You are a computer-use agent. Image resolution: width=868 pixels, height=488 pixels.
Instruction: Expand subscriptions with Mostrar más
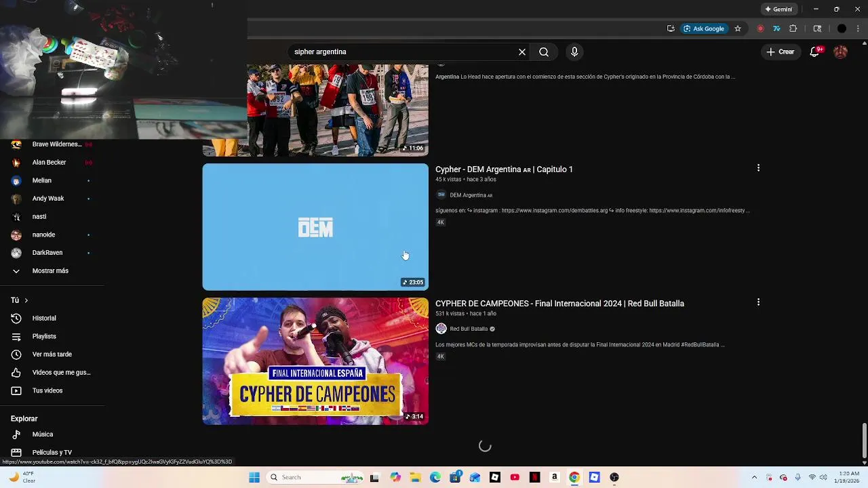click(x=52, y=270)
